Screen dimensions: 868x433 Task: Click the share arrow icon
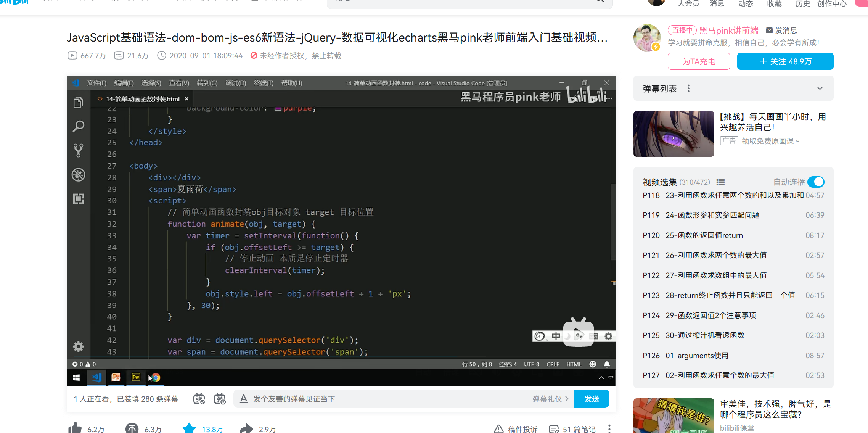click(246, 428)
